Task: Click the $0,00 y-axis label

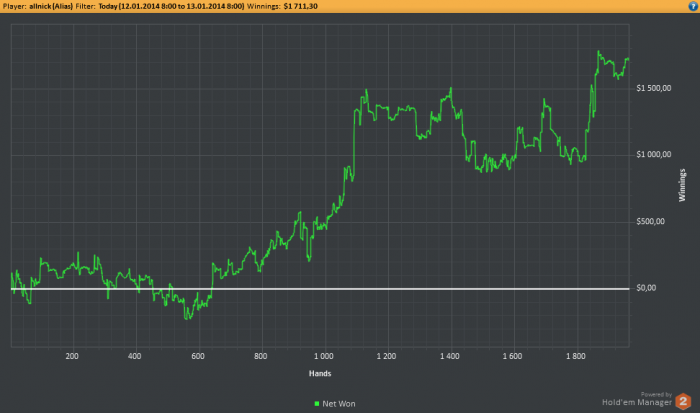Action: 646,288
